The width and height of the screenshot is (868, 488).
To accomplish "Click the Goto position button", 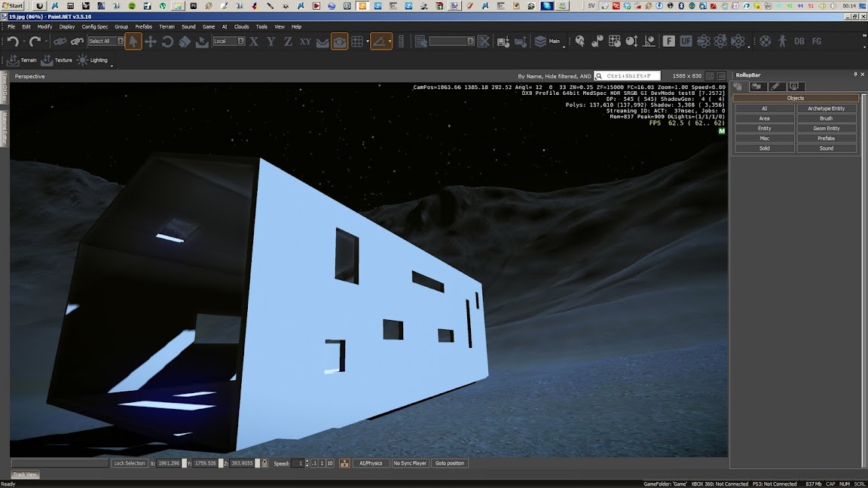I will [450, 463].
